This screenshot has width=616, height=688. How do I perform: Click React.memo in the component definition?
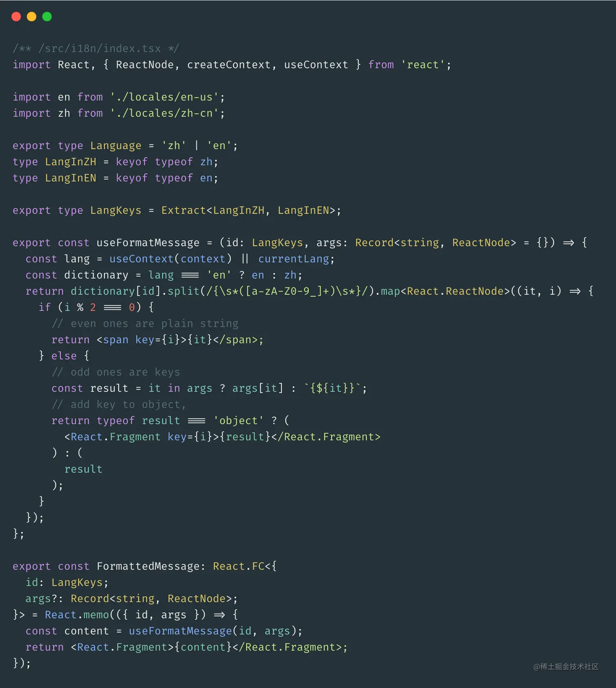click(x=77, y=615)
